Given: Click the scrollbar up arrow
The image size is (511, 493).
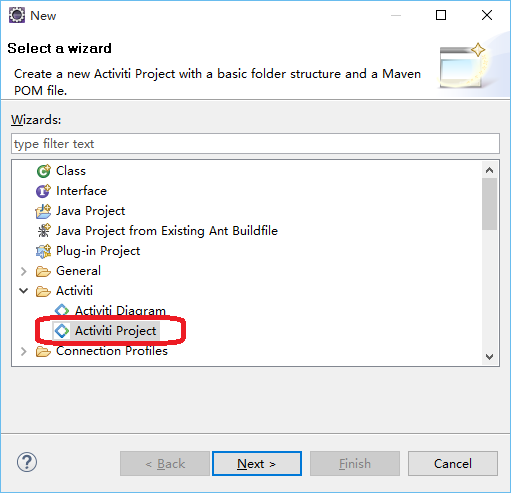Looking at the screenshot, I should point(489,170).
